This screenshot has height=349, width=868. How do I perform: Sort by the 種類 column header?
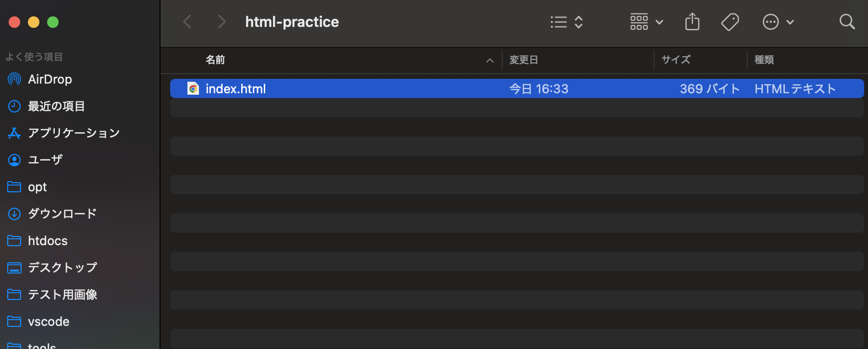pyautogui.click(x=764, y=60)
